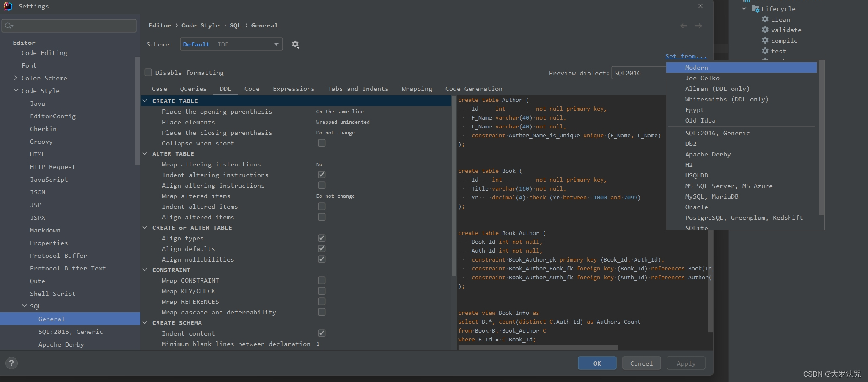Click the forward navigation arrow
The width and height of the screenshot is (868, 382).
click(699, 26)
